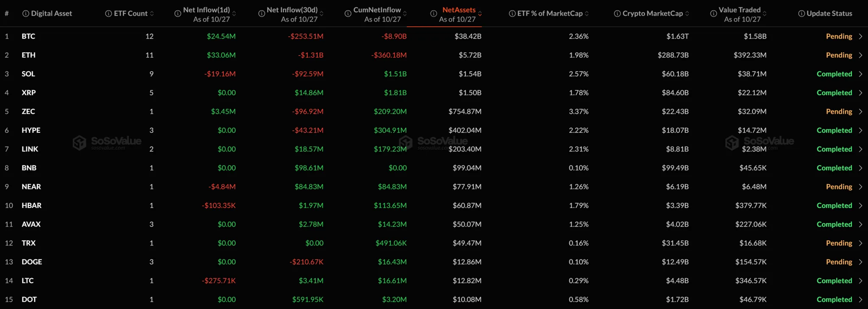Click ZEC ETF percent 3.37%
Screen dimensions: 868x309
tap(579, 112)
